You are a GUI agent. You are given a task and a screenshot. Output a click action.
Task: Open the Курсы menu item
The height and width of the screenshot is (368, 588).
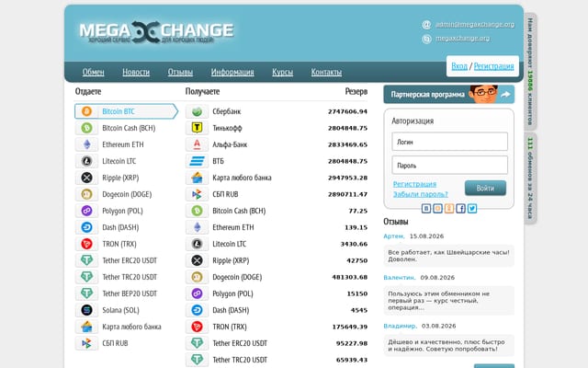[x=283, y=72]
